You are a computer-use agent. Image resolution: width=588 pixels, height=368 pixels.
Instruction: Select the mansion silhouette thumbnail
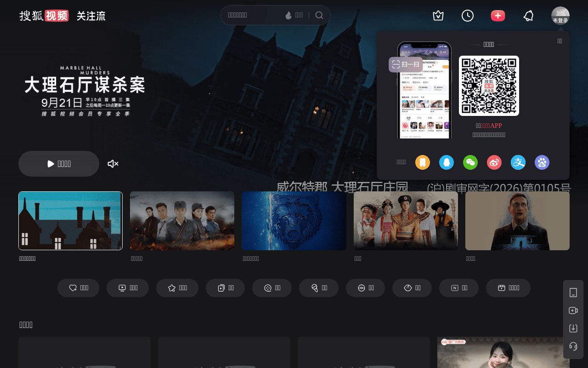[x=70, y=221]
